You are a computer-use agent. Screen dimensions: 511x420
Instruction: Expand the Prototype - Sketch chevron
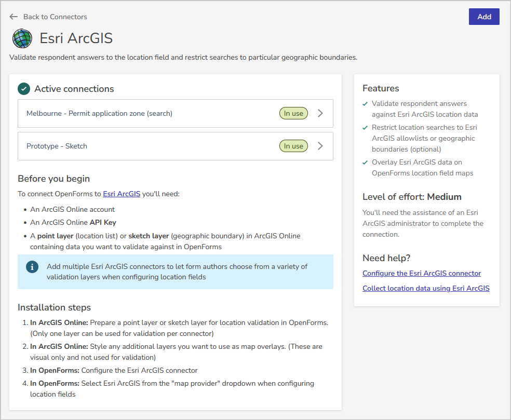320,146
